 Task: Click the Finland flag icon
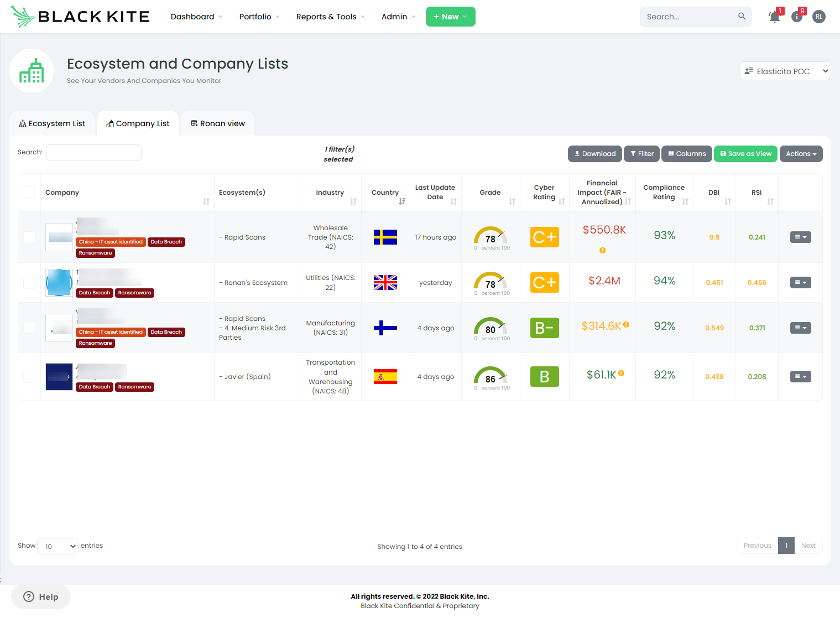(385, 328)
